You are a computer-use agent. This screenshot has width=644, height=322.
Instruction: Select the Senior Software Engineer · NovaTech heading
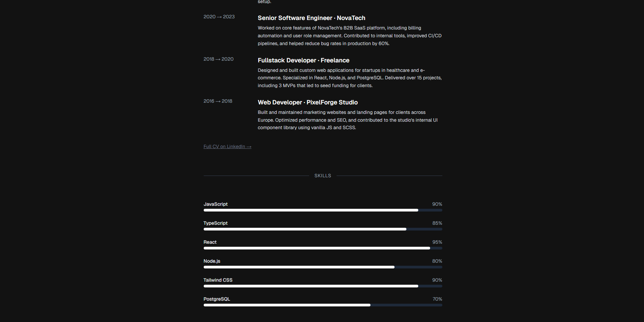(311, 18)
